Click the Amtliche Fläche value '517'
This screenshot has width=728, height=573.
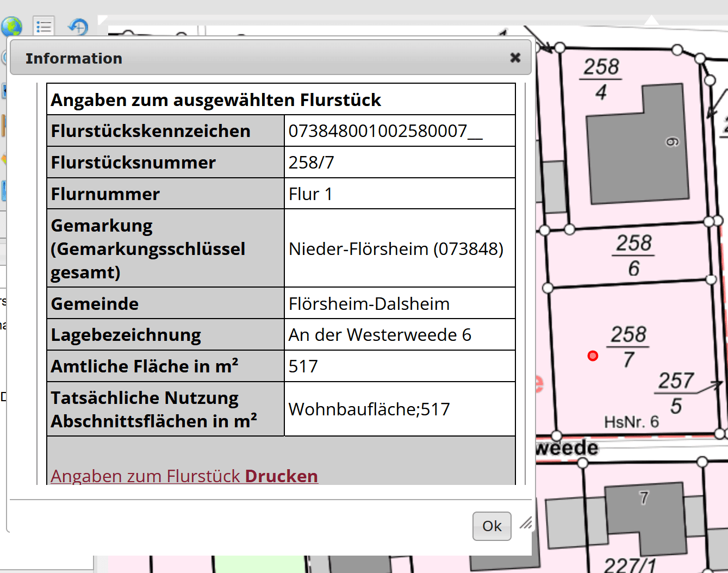point(303,366)
